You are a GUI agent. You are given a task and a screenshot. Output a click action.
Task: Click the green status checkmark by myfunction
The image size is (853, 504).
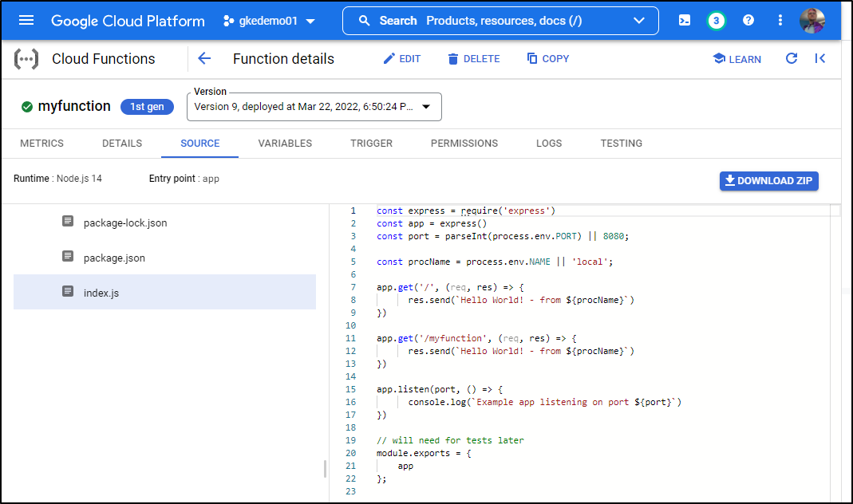click(26, 107)
